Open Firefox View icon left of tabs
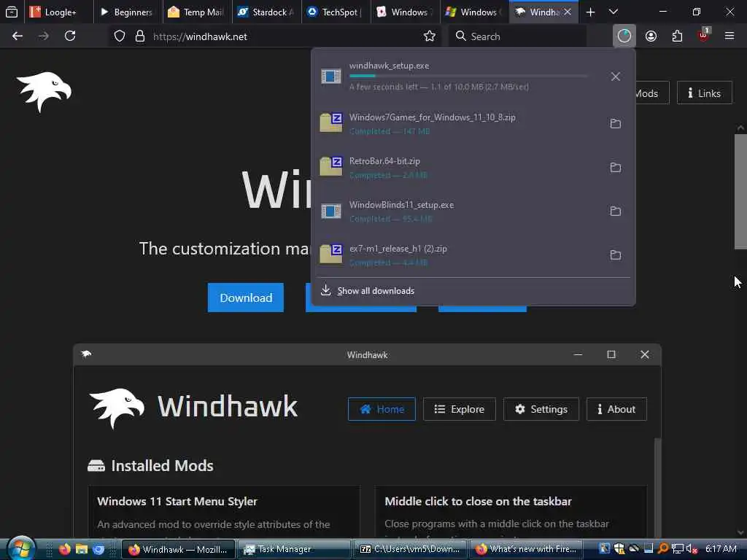747x560 pixels. point(12,12)
